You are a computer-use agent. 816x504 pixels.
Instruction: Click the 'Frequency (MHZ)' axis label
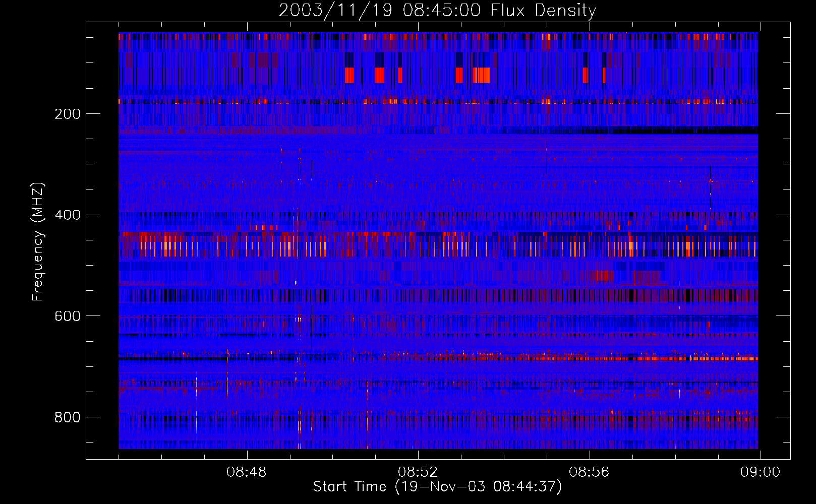pyautogui.click(x=38, y=241)
